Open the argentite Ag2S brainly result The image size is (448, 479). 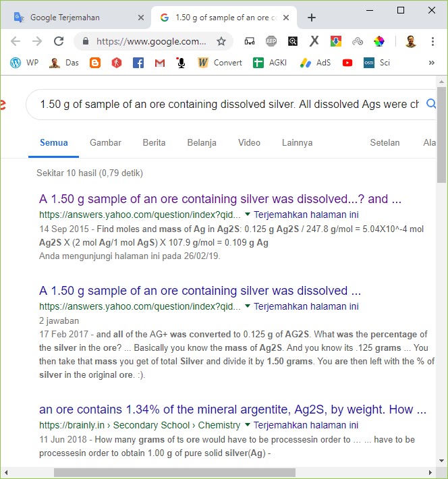[x=233, y=410]
